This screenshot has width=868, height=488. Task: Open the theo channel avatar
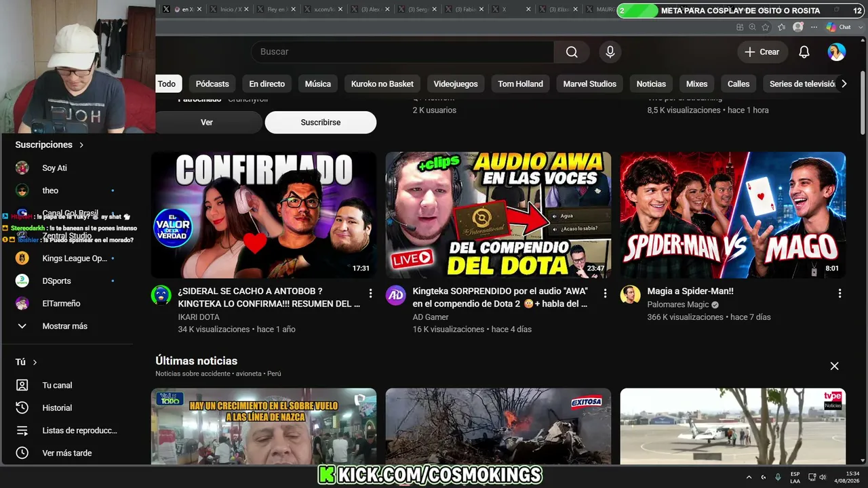[x=22, y=190]
